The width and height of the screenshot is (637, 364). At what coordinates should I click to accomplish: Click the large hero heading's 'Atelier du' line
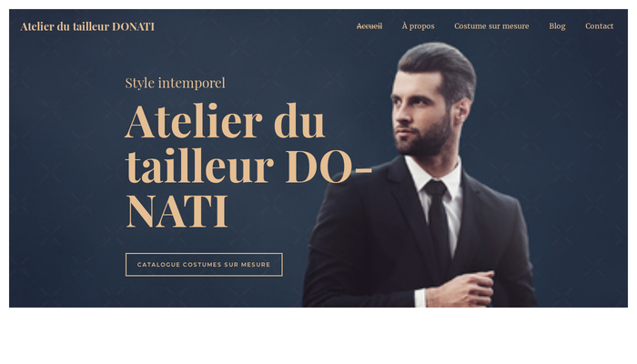tap(225, 121)
